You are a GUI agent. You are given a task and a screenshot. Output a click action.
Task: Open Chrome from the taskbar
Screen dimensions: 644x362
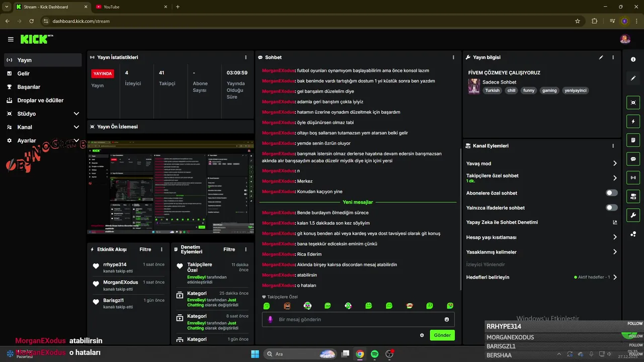point(360,354)
